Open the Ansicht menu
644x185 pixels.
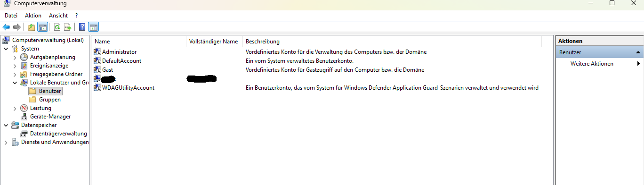tap(58, 16)
